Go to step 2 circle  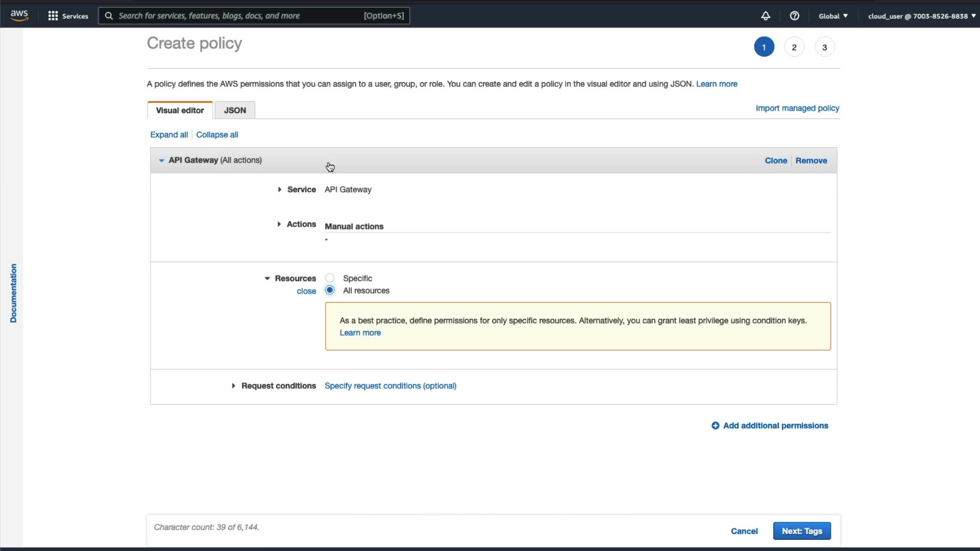tap(794, 47)
